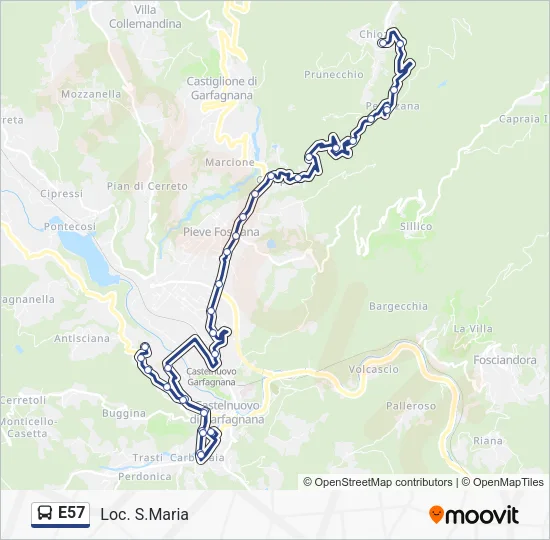This screenshot has width=550, height=540.
Task: Click the Mozzanella village label
Action: click(91, 94)
